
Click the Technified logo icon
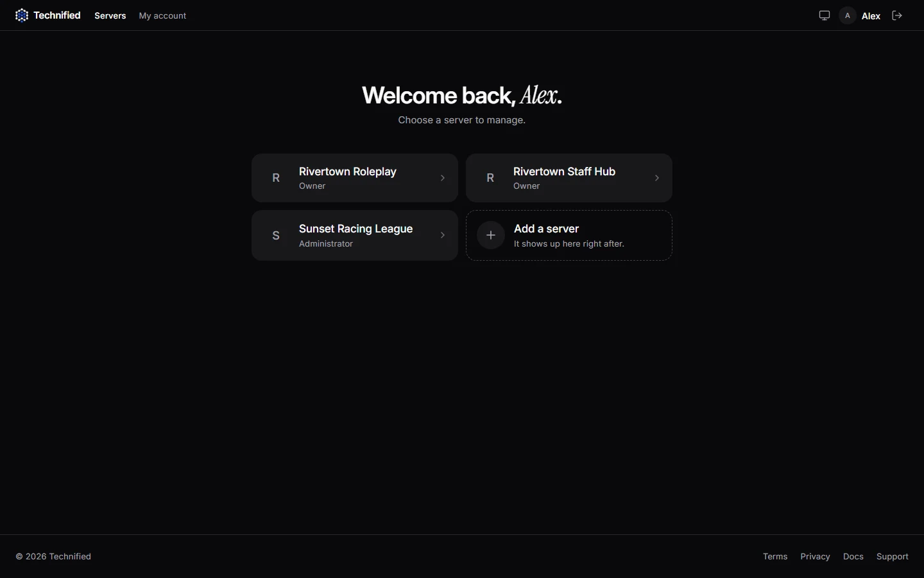[22, 15]
